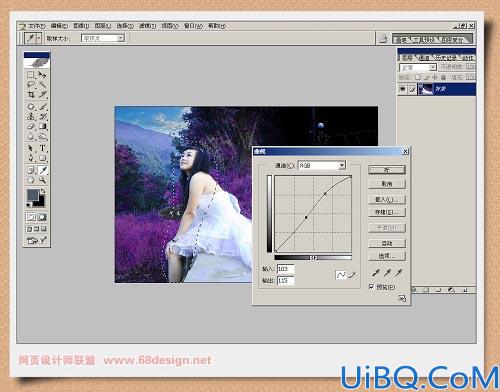Click the Load (L) button in Curves
This screenshot has height=392, width=500.
[x=387, y=199]
